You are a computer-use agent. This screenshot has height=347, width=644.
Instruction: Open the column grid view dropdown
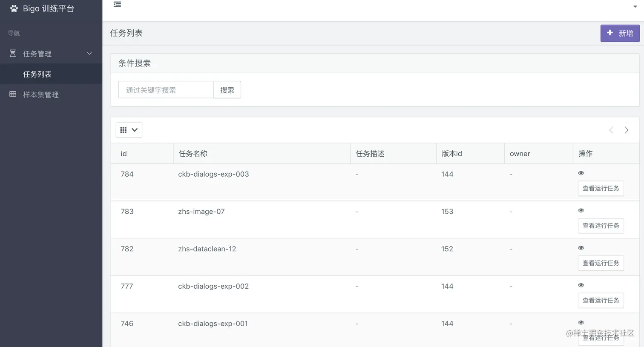point(129,130)
